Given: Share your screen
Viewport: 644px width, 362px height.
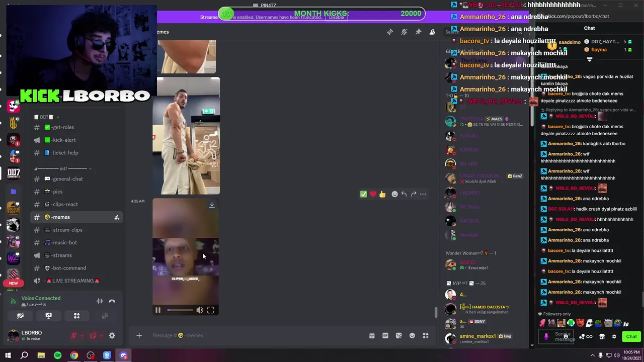Looking at the screenshot, I should (x=49, y=316).
